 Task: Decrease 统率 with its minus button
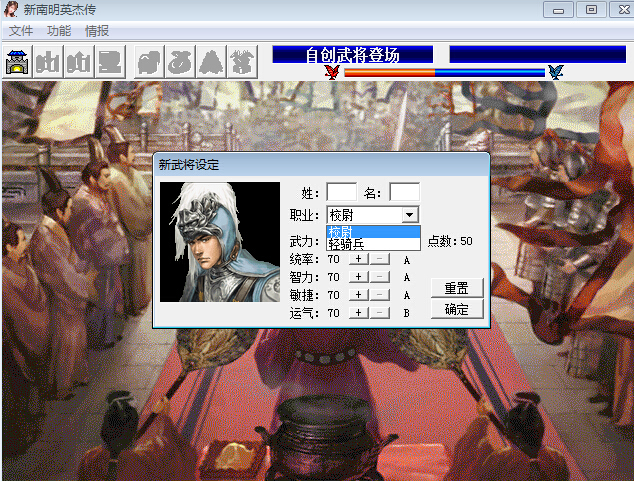380,259
